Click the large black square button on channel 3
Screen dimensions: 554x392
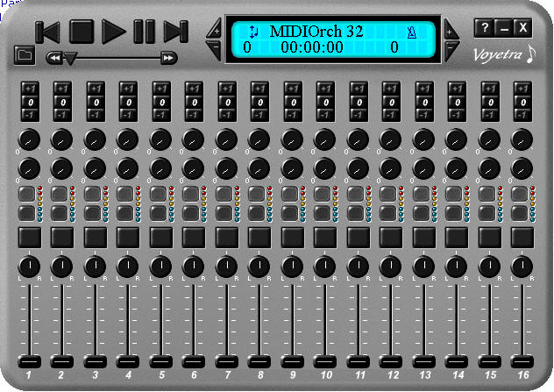click(96, 238)
